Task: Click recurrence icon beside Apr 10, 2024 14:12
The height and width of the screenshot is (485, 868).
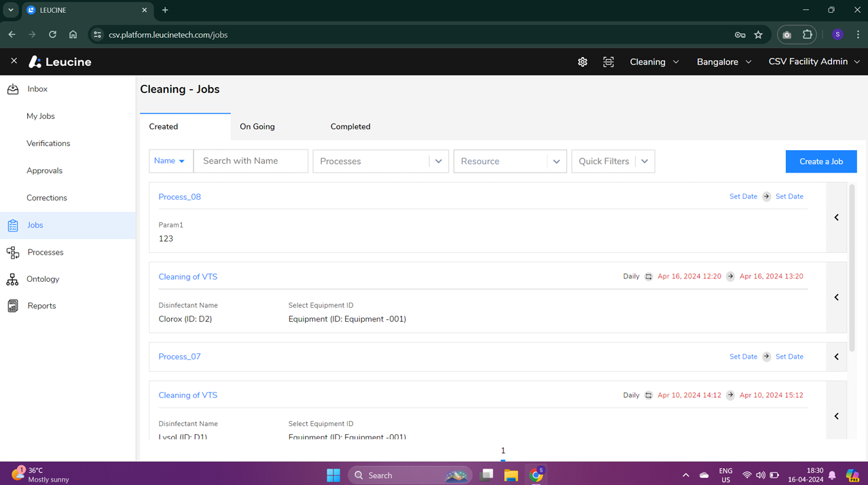Action: [649, 395]
